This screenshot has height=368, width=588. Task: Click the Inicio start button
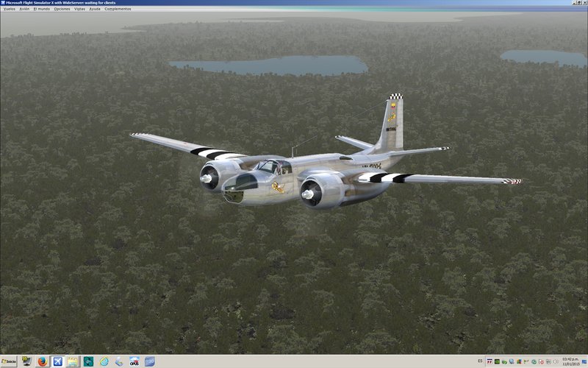pyautogui.click(x=9, y=361)
